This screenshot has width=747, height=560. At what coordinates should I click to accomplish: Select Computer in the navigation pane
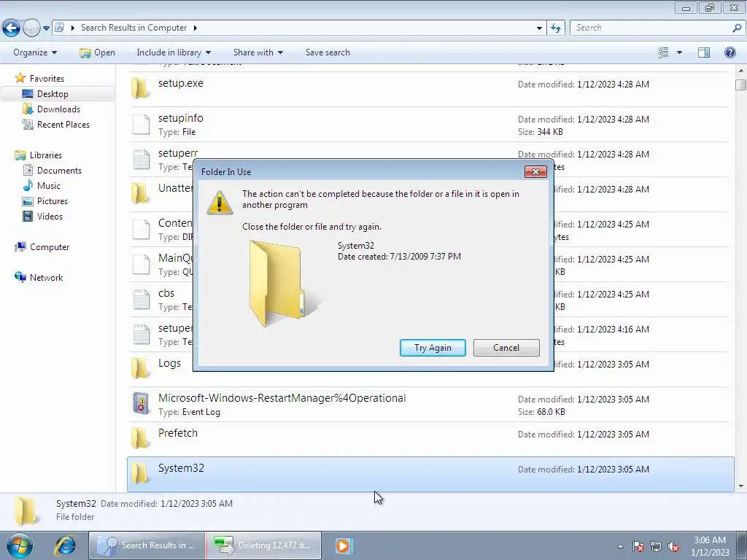[50, 247]
